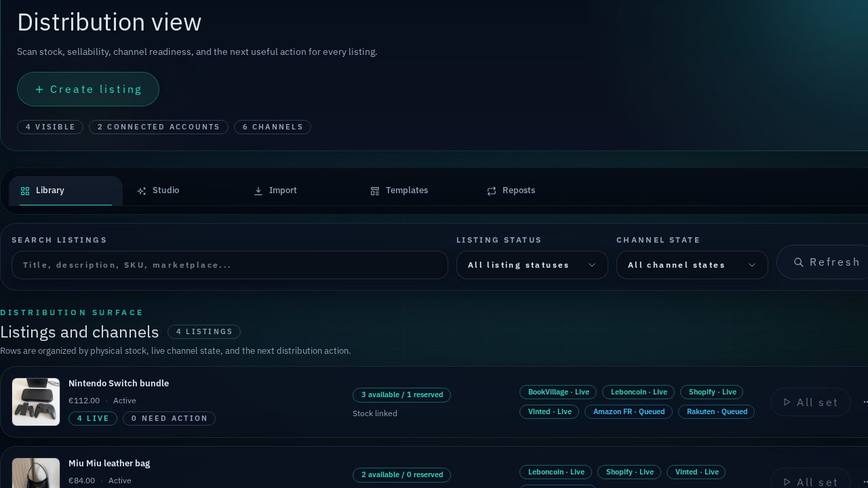Click Shopify · Live chip on Nintendo row

click(x=712, y=392)
